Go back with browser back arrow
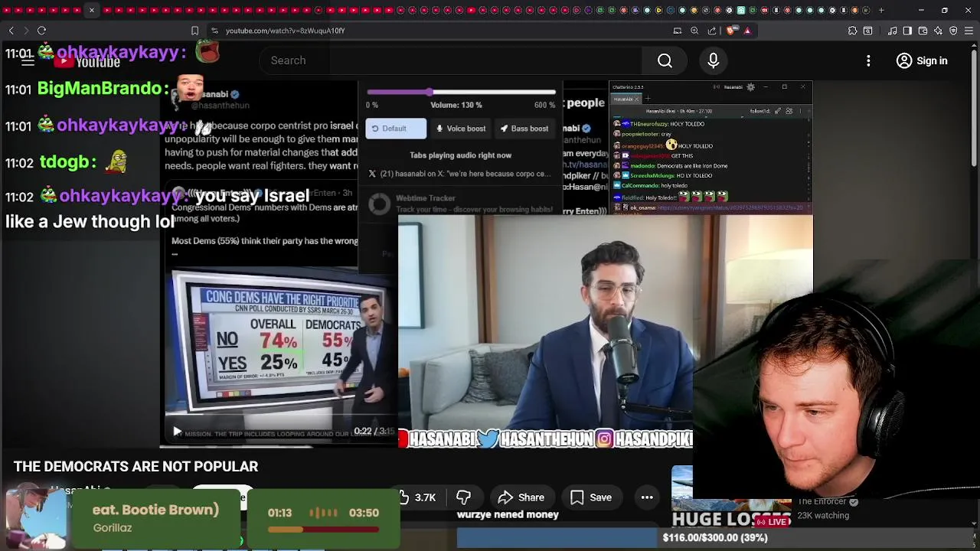The width and height of the screenshot is (980, 551). click(11, 31)
